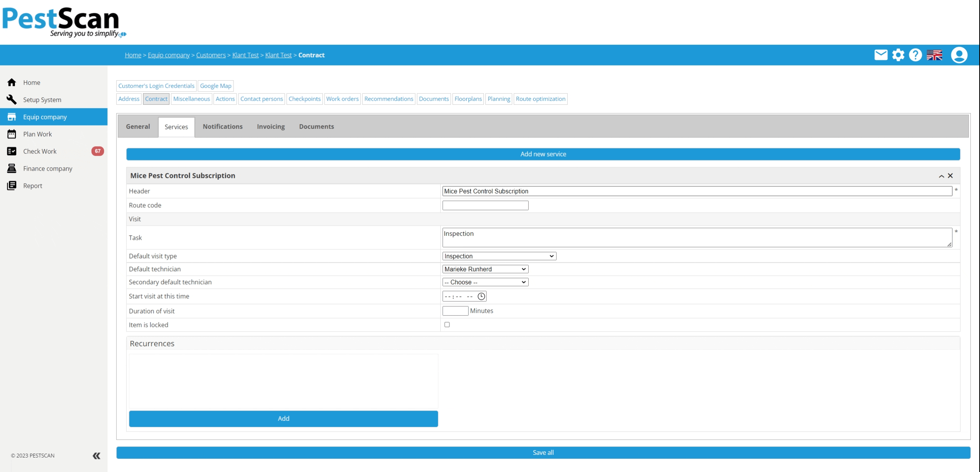
Task: Open the Default visit type dropdown
Action: (x=499, y=256)
